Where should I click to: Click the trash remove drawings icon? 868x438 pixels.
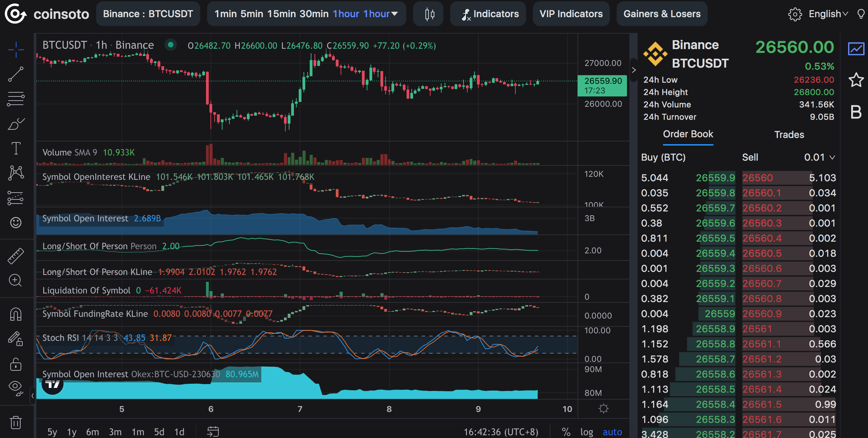16,422
